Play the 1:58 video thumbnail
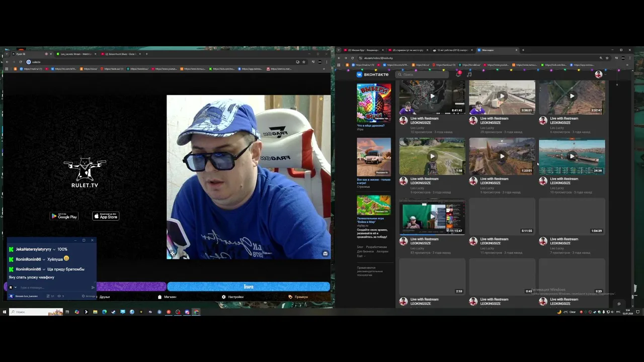 coord(432,156)
